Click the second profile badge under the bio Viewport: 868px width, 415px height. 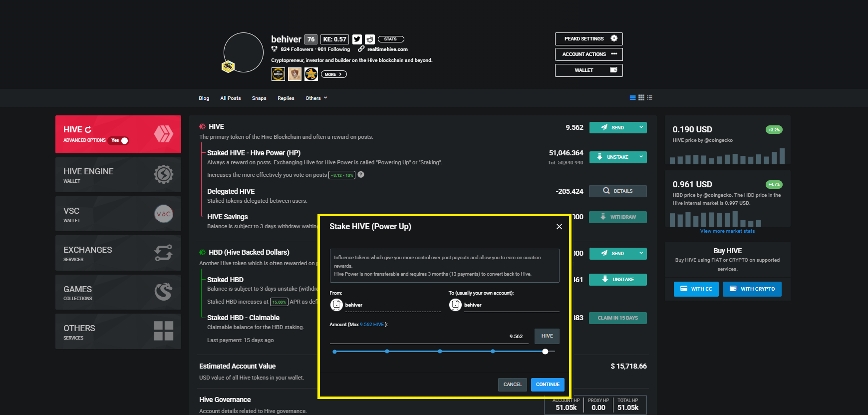click(294, 74)
